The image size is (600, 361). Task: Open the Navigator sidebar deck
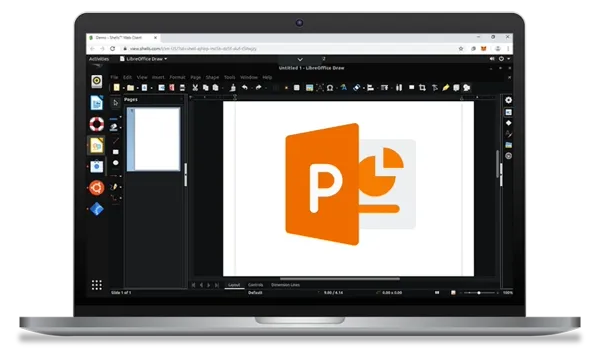[x=508, y=156]
